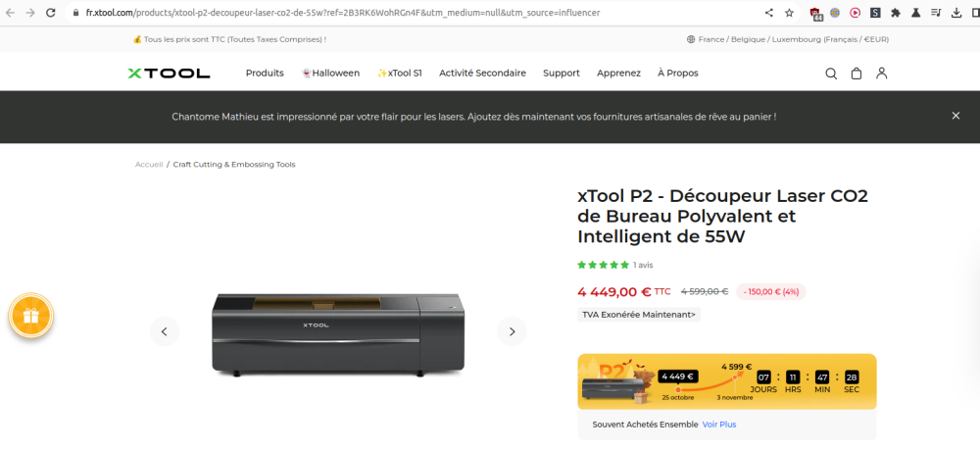This screenshot has width=980, height=452.
Task: Click TVA Exonérée Maintenant button
Action: 639,315
